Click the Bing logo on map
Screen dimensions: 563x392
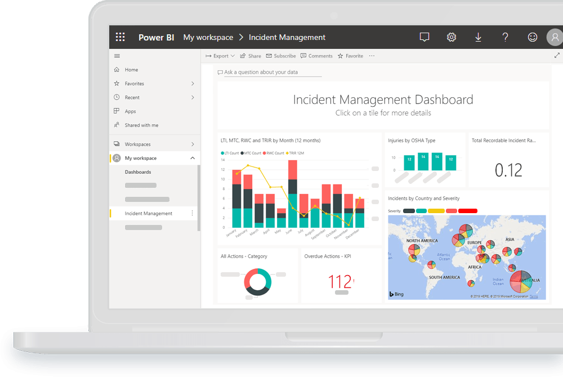(x=396, y=294)
